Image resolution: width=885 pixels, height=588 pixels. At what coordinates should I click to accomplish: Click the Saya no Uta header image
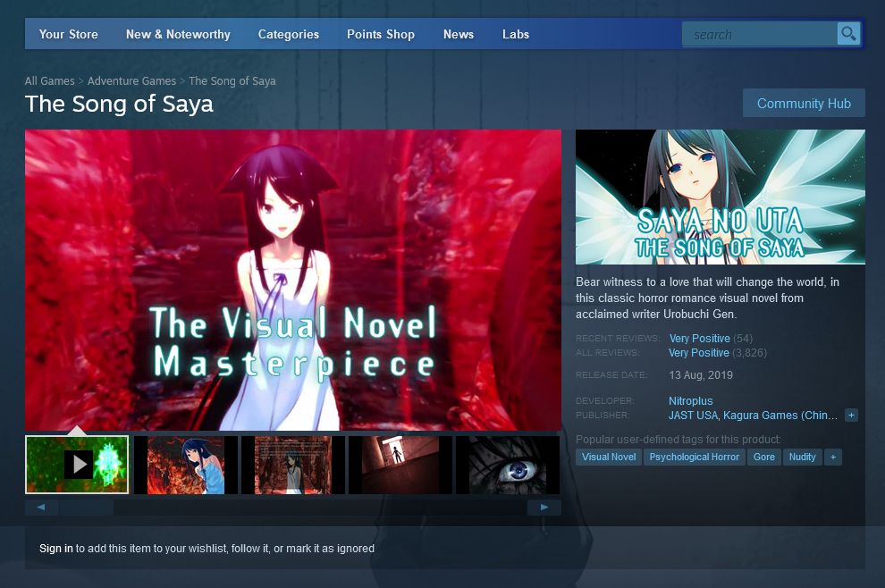coord(721,197)
